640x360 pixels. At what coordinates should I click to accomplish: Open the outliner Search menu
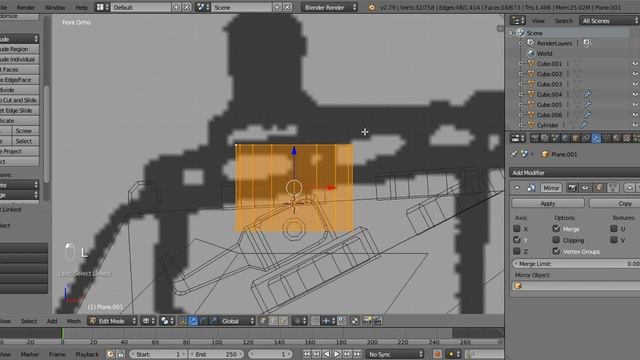point(563,21)
